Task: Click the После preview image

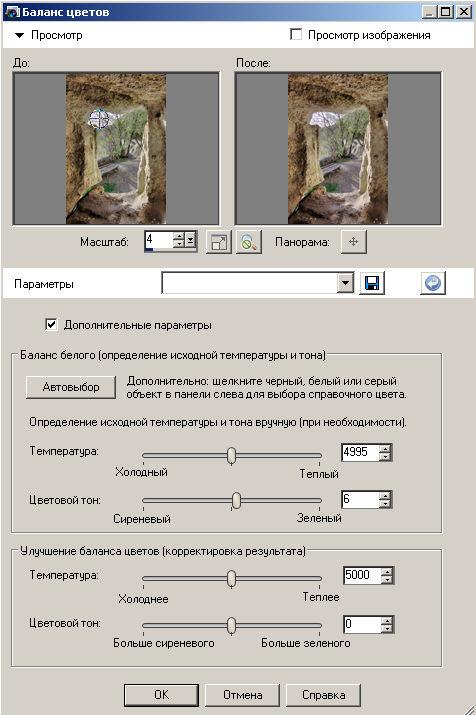Action: [338, 149]
